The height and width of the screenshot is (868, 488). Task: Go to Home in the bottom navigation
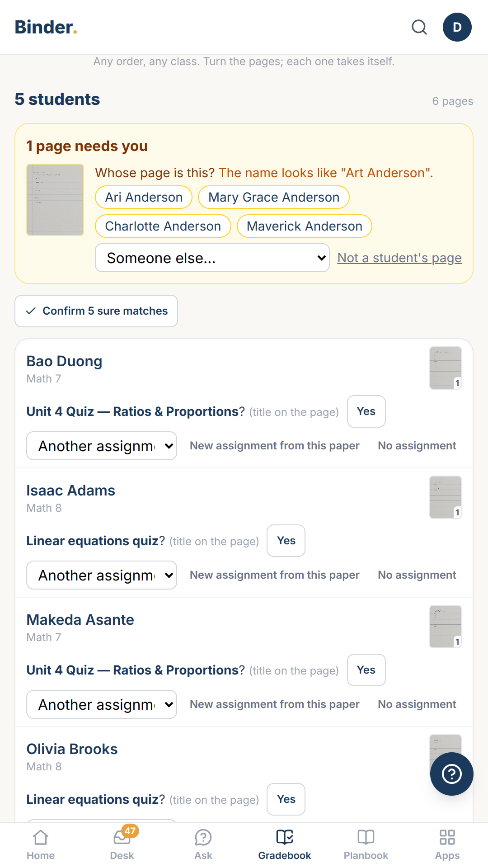41,844
